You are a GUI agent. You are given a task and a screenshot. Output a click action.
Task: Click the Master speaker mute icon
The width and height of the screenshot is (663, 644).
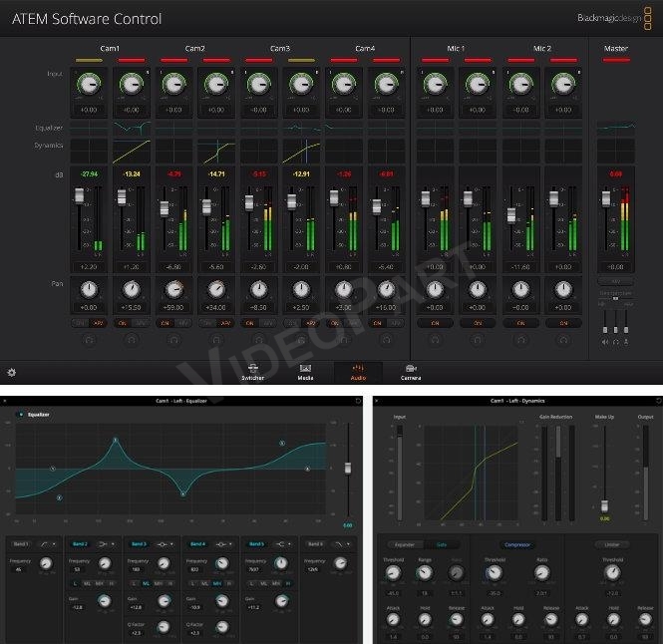coord(605,342)
